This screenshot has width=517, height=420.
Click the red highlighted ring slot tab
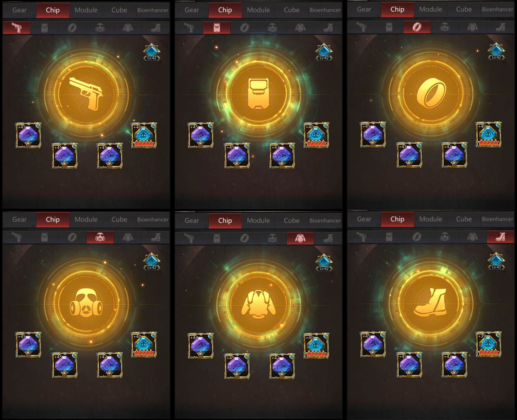[x=417, y=27]
